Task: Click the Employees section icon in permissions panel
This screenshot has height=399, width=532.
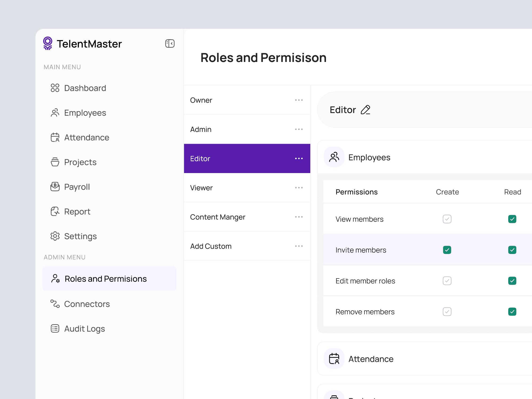Action: [x=334, y=157]
